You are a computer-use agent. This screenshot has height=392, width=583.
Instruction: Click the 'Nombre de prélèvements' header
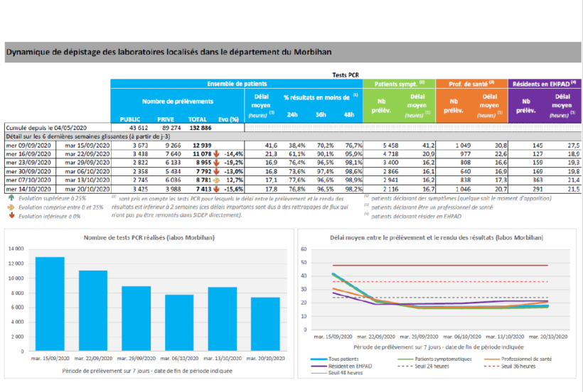coord(178,102)
